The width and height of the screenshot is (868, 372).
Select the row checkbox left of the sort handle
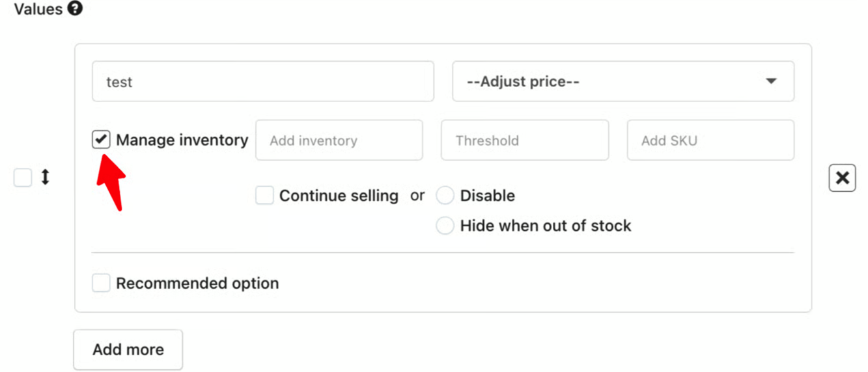point(23,178)
